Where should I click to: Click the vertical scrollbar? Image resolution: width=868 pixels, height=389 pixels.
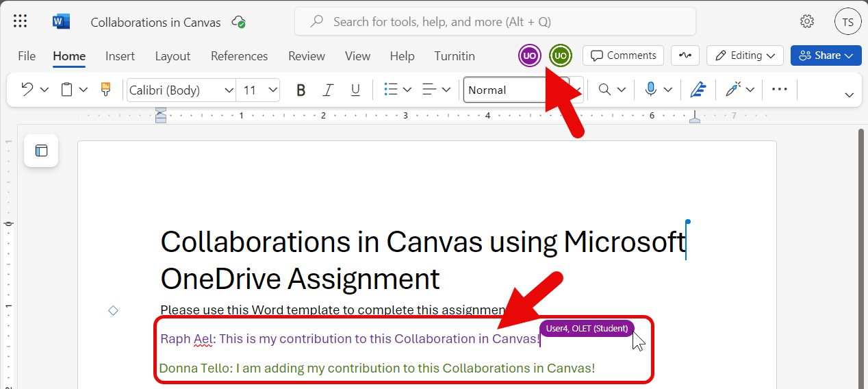[863, 258]
